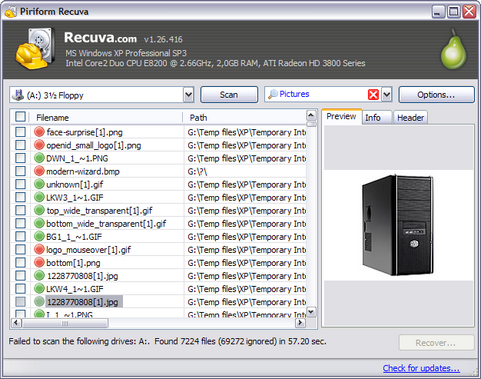Check the box for modern-wizard.bmp
The height and width of the screenshot is (379, 481).
coord(20,171)
